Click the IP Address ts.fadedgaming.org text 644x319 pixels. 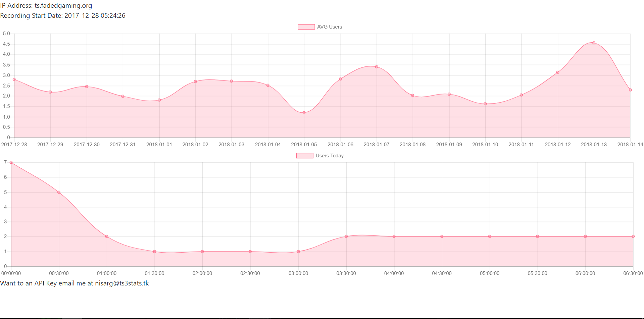(x=46, y=6)
